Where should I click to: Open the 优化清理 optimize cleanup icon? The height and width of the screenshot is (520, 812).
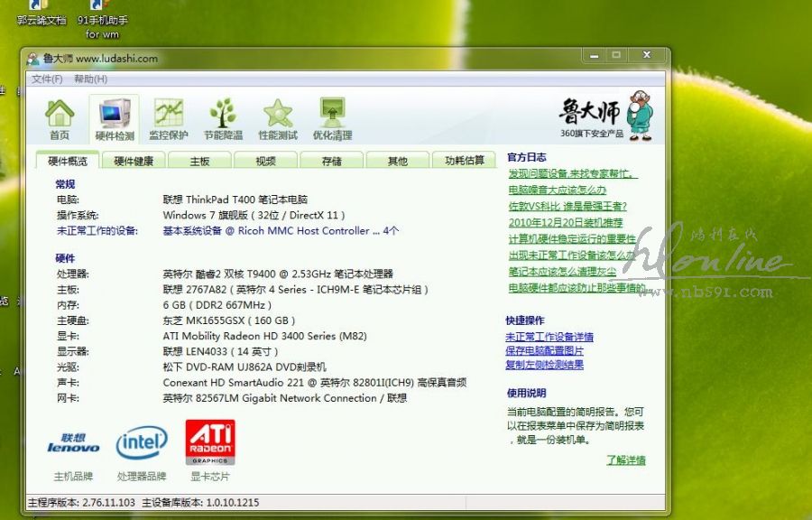click(332, 120)
